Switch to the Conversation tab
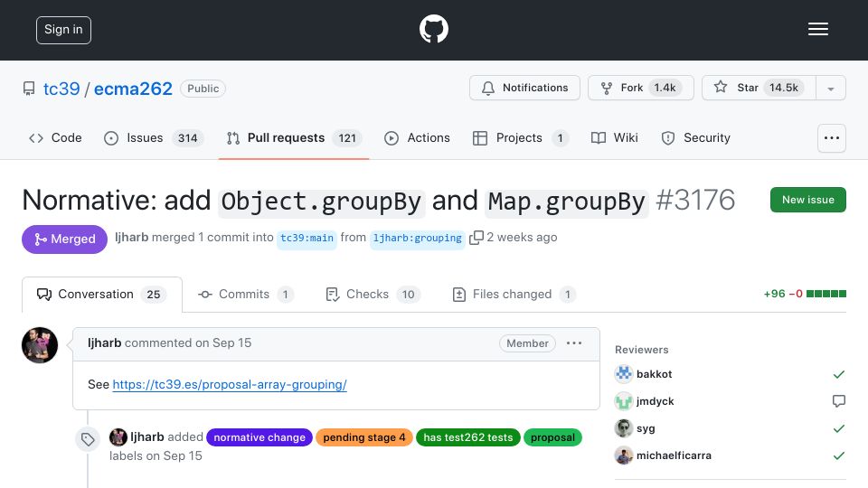This screenshot has width=868, height=488. click(102, 295)
